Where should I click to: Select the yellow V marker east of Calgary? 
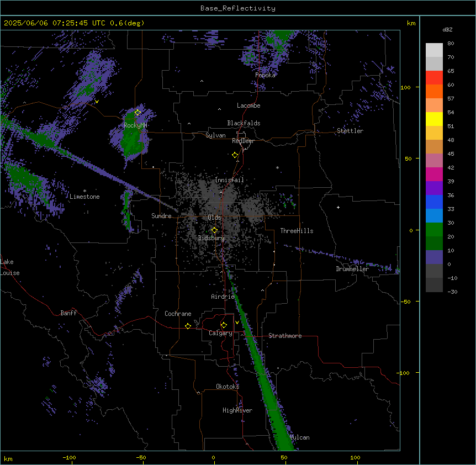(237, 323)
